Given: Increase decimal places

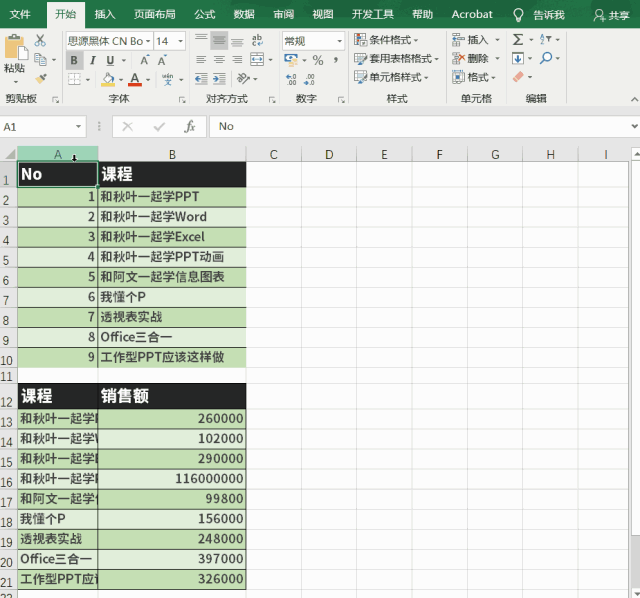Looking at the screenshot, I should pyautogui.click(x=291, y=79).
